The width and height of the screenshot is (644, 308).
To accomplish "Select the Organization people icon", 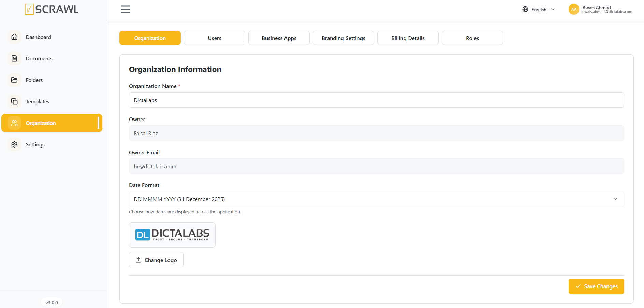I will tap(14, 123).
